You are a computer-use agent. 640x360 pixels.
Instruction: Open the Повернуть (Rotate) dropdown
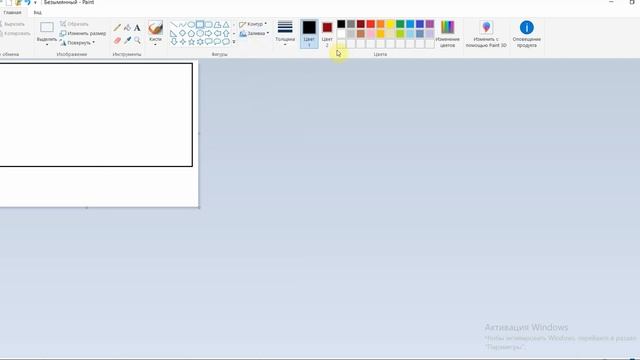tap(77, 42)
